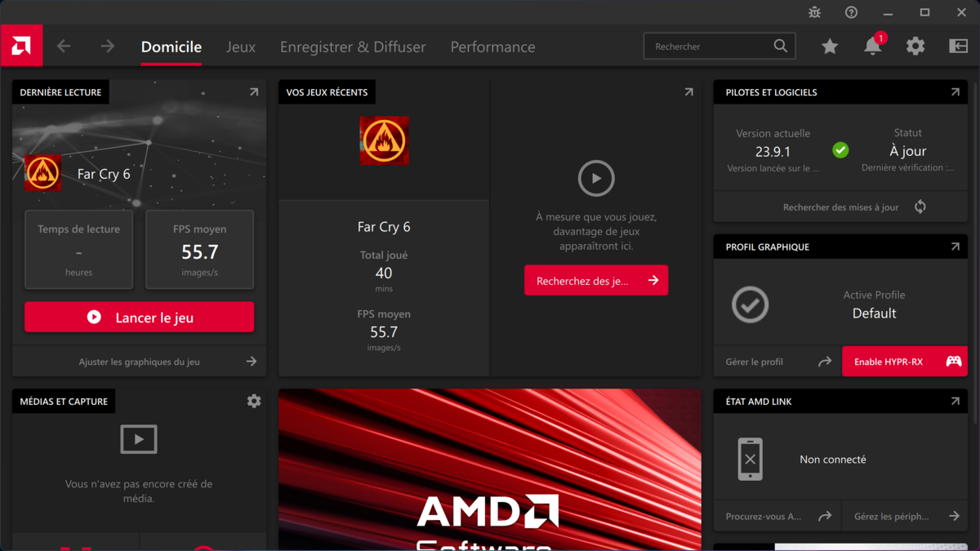
Task: Expand Vos Jeux Récents panel arrow
Action: tap(688, 92)
